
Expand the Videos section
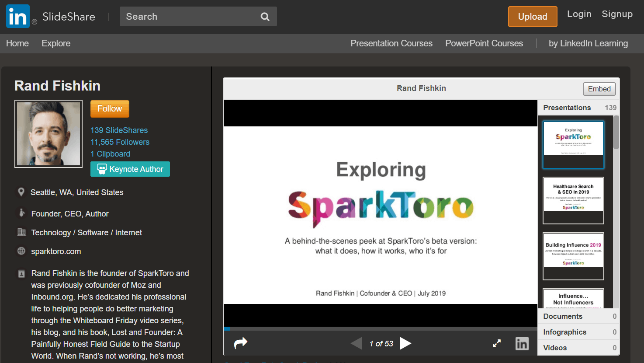(578, 348)
